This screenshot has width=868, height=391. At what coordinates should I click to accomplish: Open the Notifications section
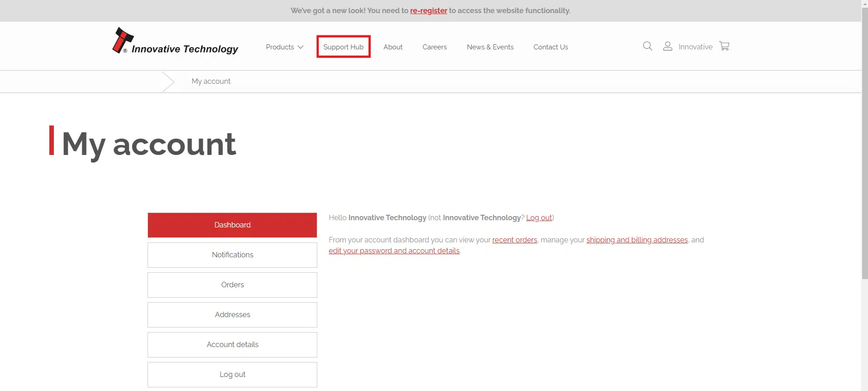[232, 255]
